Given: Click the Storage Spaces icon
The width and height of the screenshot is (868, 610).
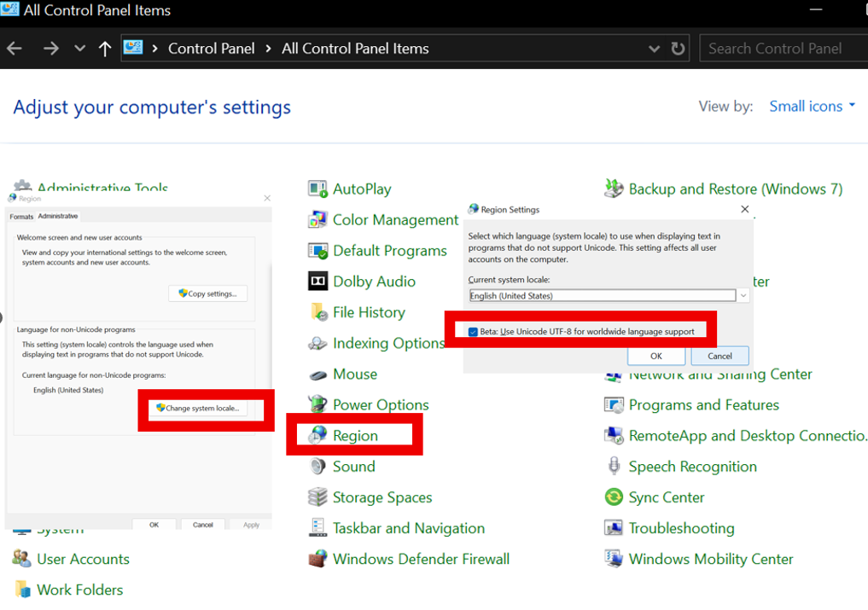Looking at the screenshot, I should [x=317, y=497].
